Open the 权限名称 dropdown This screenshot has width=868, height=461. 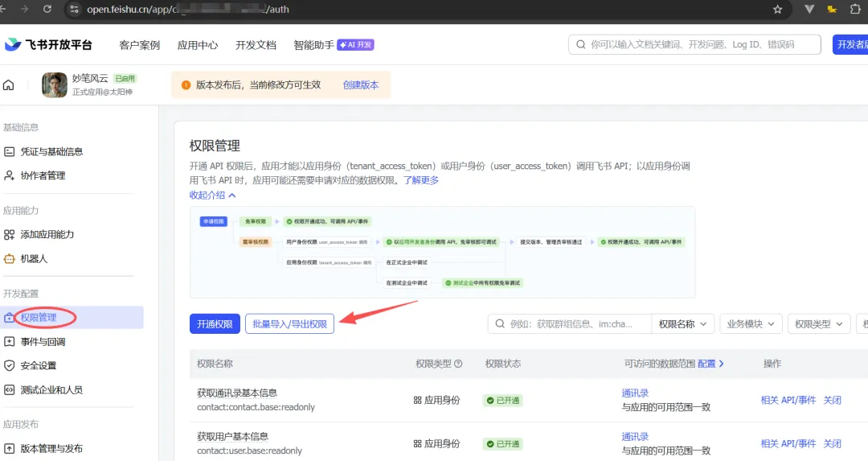(x=682, y=323)
